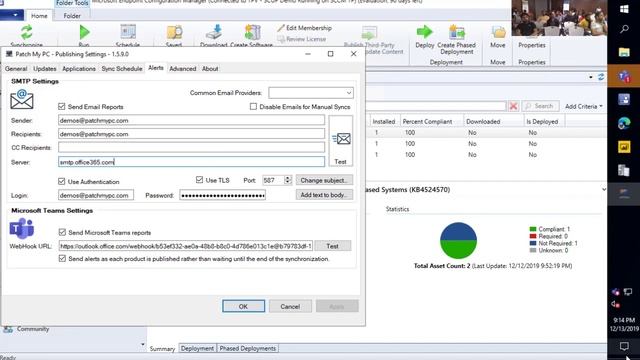Viewport: 640px width, 360px height.
Task: Click the Port spinner arrows
Action: (288, 180)
